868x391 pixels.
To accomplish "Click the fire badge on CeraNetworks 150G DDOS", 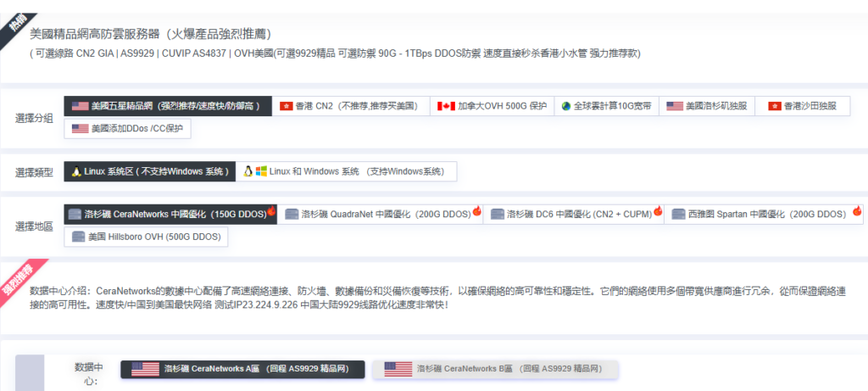I will click(x=271, y=210).
